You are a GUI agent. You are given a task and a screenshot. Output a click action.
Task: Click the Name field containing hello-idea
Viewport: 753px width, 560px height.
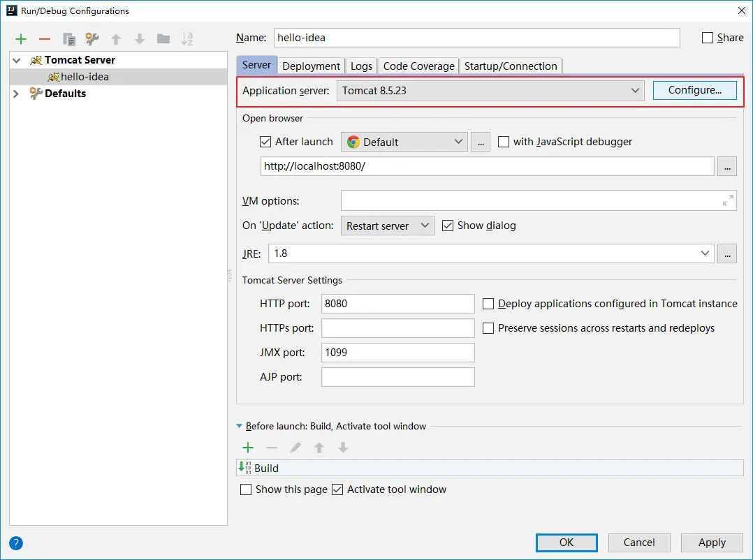pyautogui.click(x=477, y=38)
